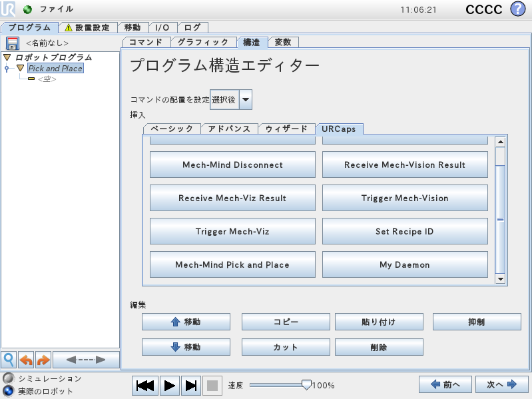Select the <空> empty tree node
This screenshot has height=399, width=532.
pyautogui.click(x=47, y=79)
